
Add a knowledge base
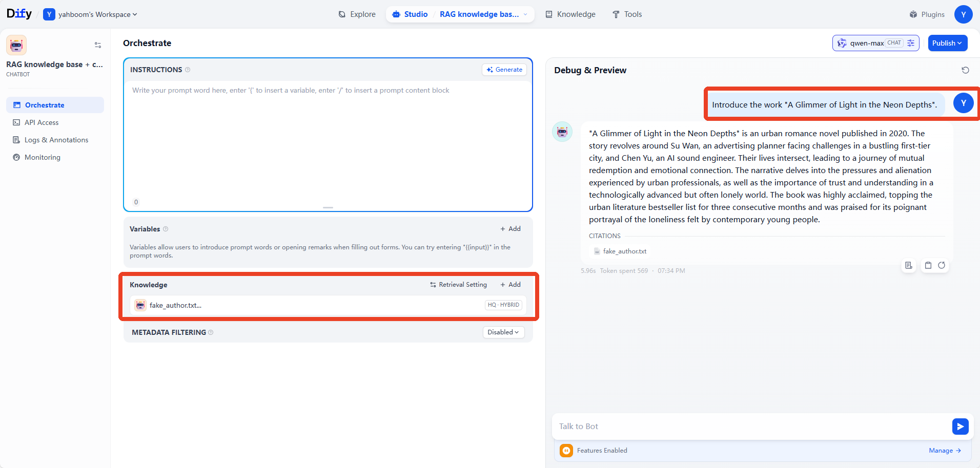[511, 285]
